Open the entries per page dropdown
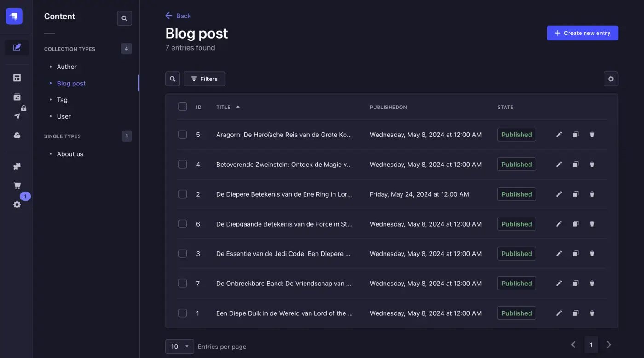The height and width of the screenshot is (358, 644). click(x=179, y=346)
